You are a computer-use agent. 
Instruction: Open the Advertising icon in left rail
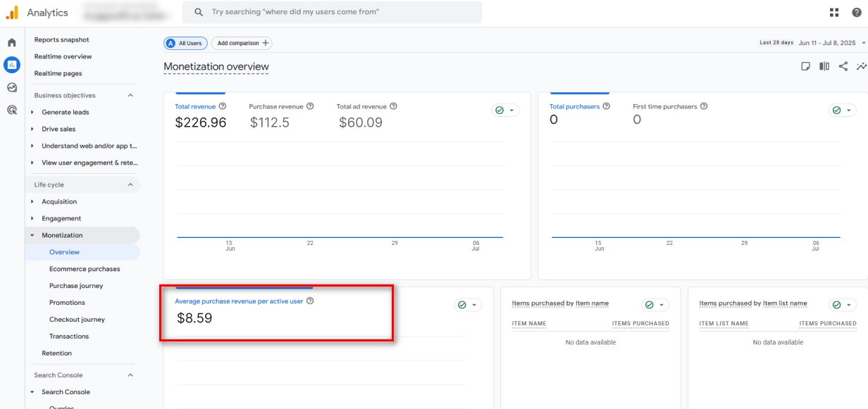tap(12, 110)
